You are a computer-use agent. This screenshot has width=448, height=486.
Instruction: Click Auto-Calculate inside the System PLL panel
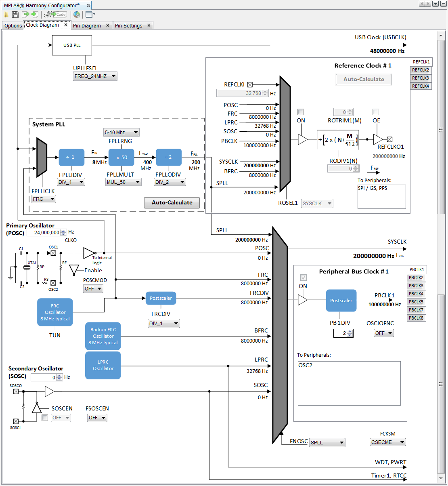coord(172,202)
